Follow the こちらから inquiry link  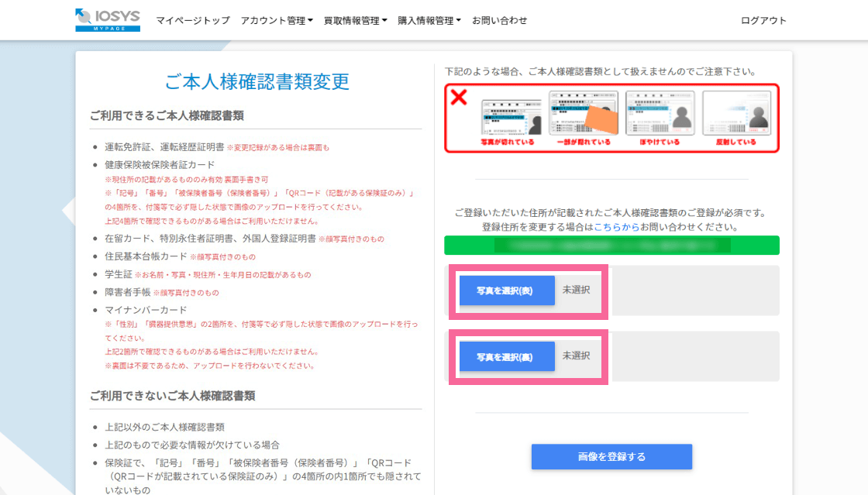tap(617, 228)
